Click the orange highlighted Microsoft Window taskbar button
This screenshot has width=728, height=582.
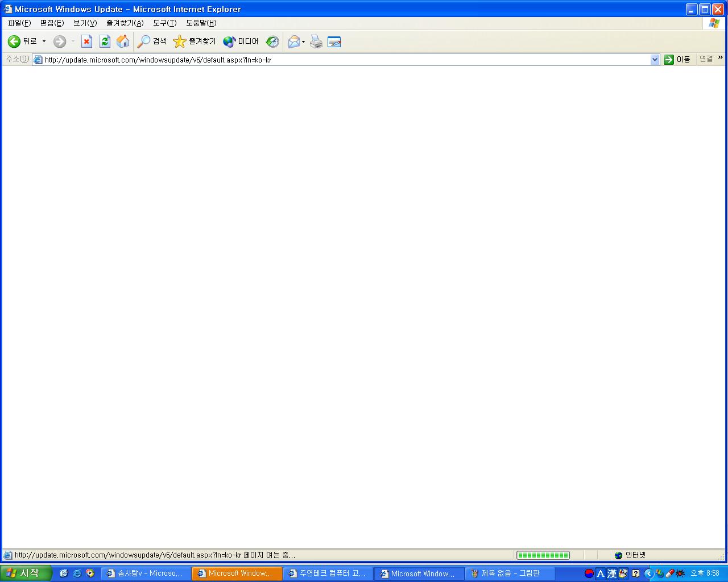pyautogui.click(x=237, y=573)
